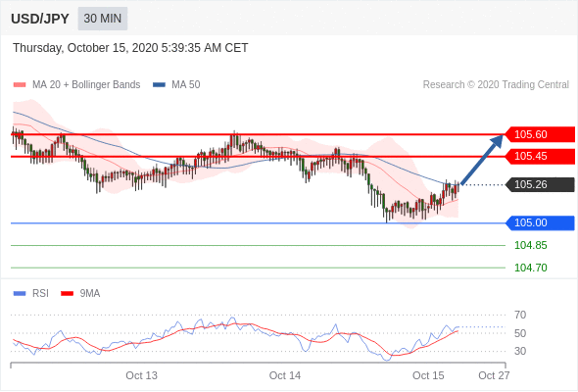Click the RSI 70 axis label
This screenshot has width=578, height=392.
point(520,315)
